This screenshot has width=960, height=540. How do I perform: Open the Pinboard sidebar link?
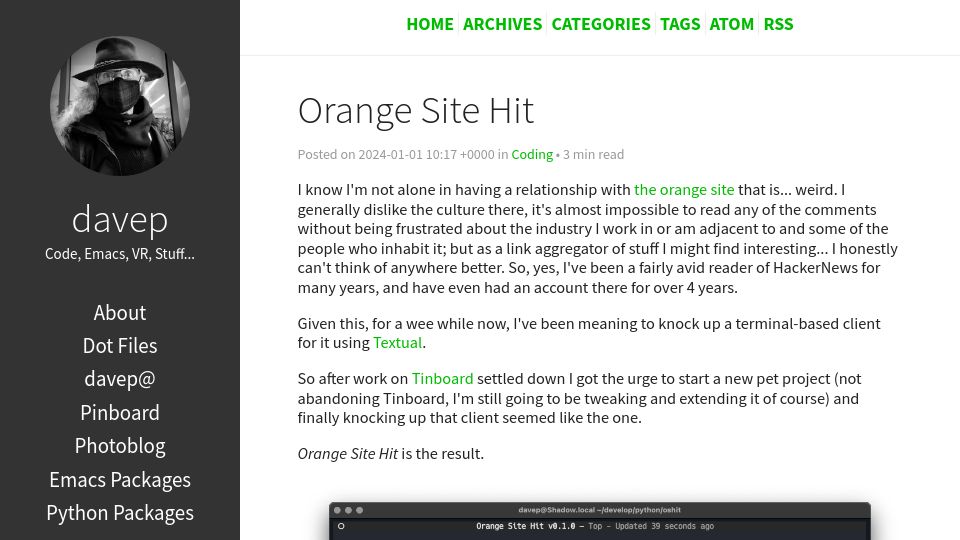click(x=120, y=413)
